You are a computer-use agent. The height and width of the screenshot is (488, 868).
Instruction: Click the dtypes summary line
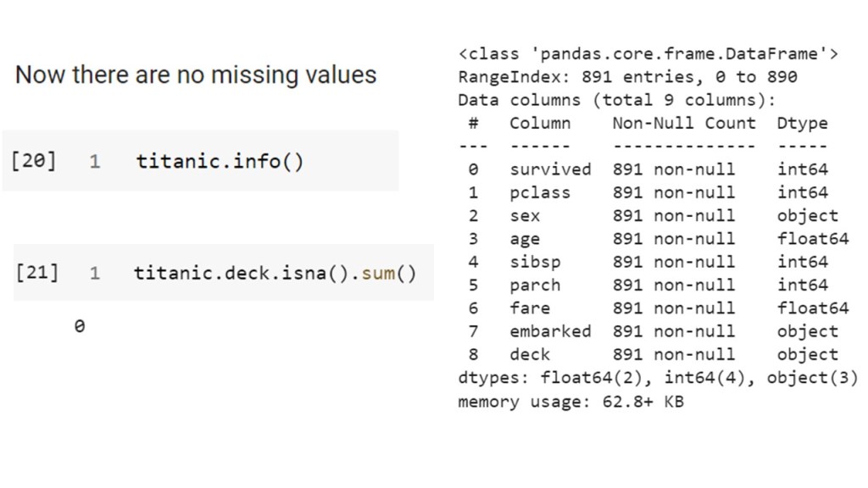point(658,378)
